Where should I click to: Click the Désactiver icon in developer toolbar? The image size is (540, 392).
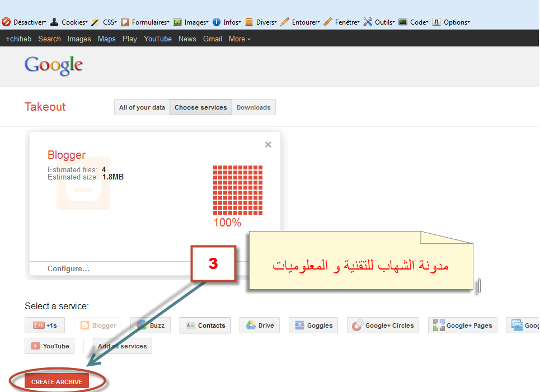pos(6,22)
